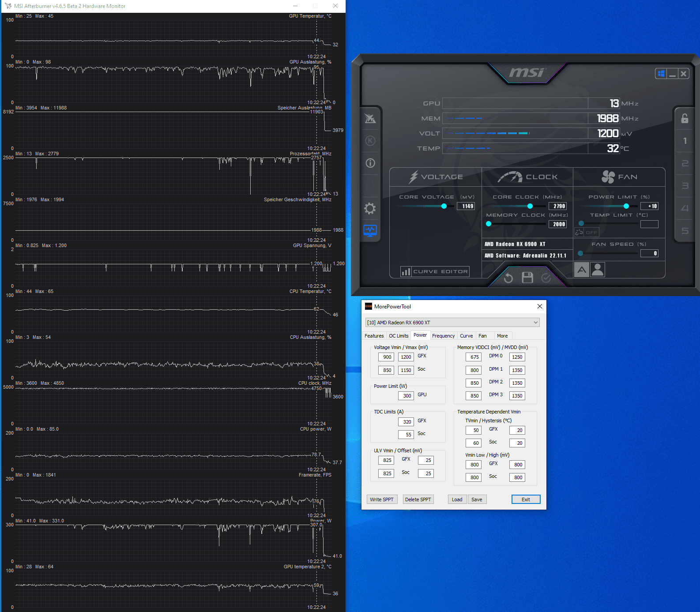Select Afterburner profile slot 5
700x612 pixels.
(685, 230)
